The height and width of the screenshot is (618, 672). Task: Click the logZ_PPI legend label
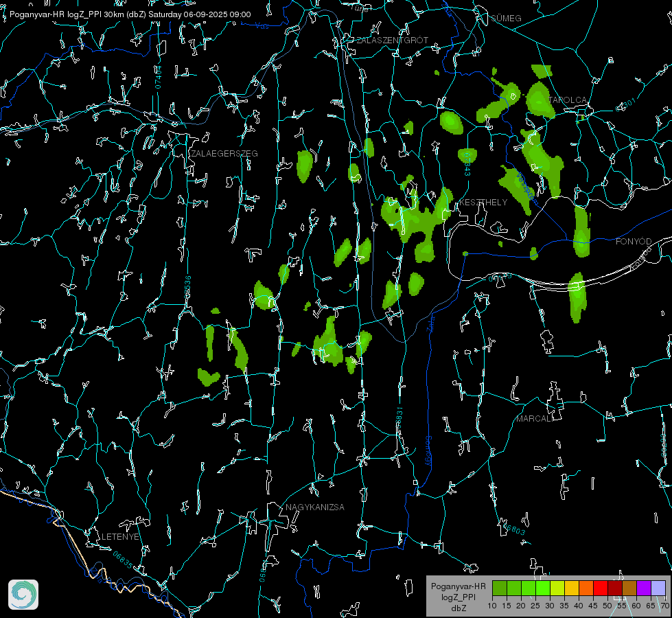coord(458,597)
